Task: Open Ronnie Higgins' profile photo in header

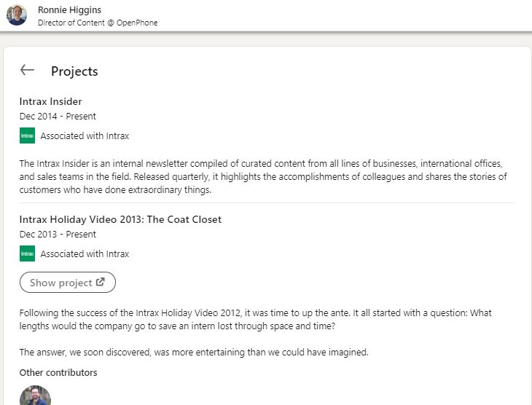Action: (17, 15)
